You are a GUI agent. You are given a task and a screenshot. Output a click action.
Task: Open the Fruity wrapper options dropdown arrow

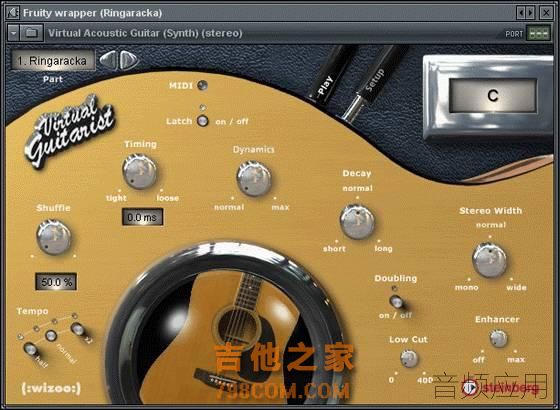tap(13, 34)
